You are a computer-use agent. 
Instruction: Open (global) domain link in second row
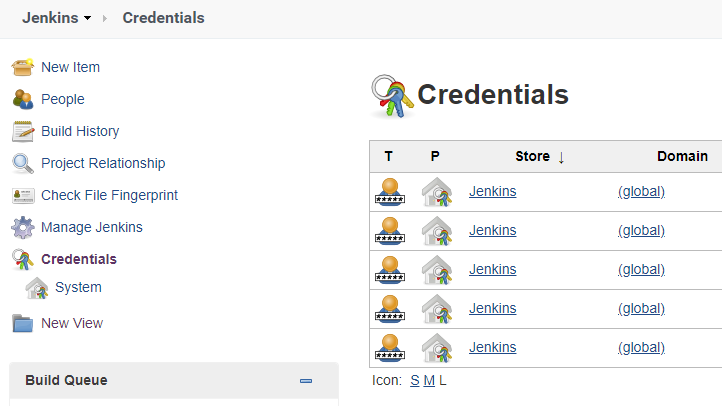[641, 231]
